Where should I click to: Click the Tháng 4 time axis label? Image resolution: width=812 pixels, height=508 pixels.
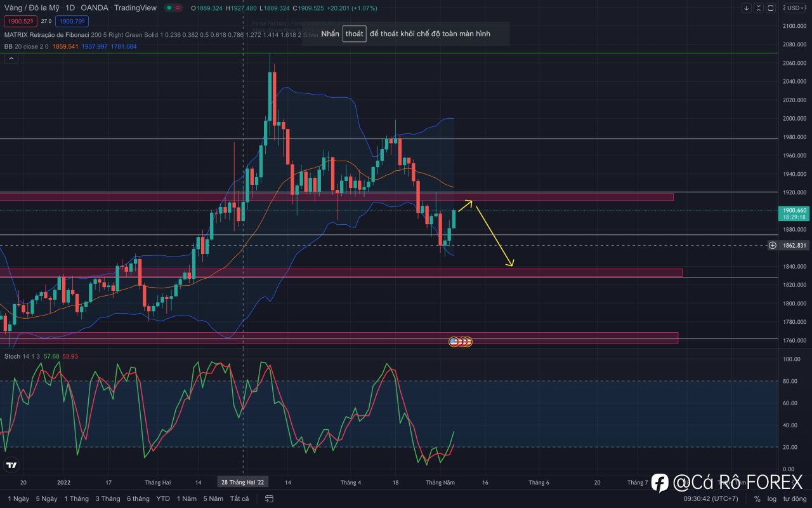pyautogui.click(x=351, y=483)
